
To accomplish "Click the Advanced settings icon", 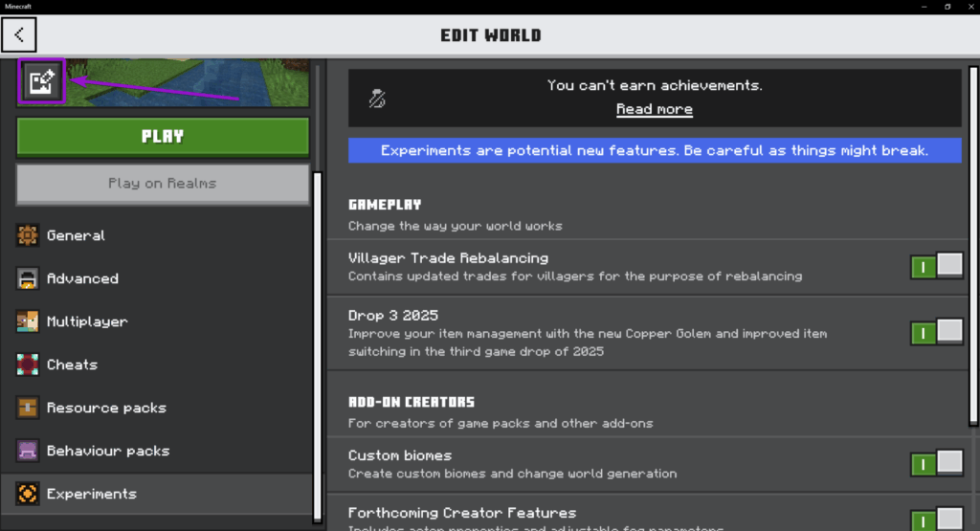I will pos(28,278).
